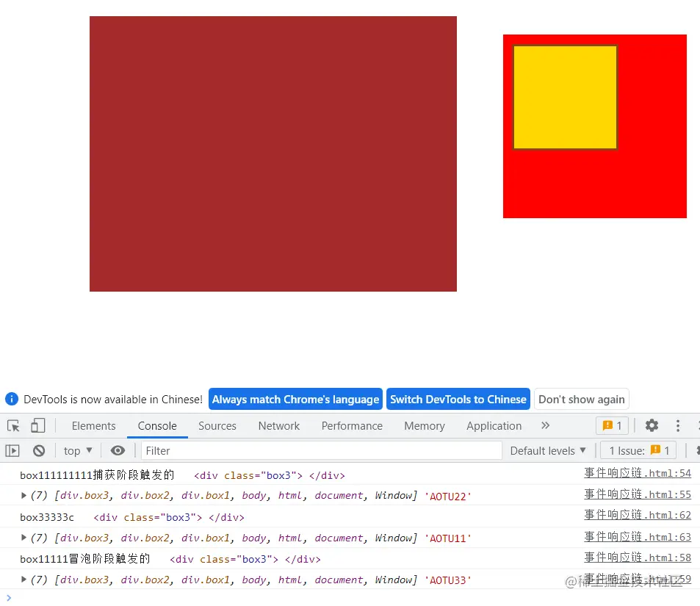Activate the inspect element picker icon

[13, 425]
